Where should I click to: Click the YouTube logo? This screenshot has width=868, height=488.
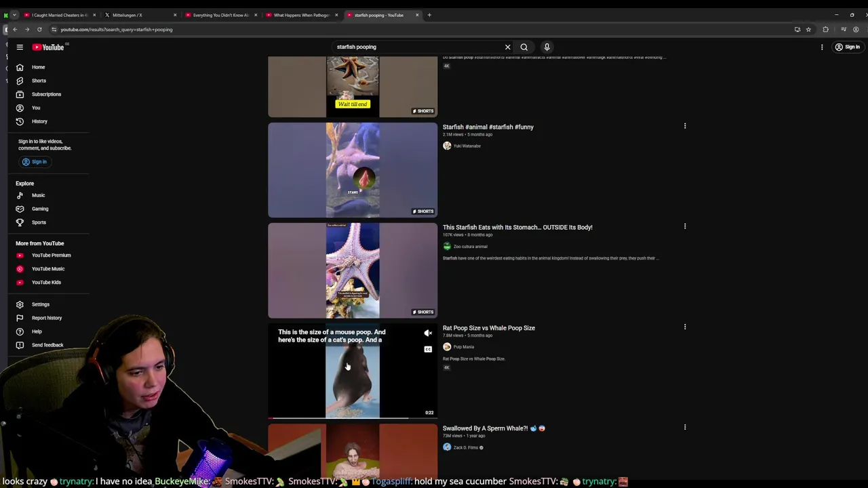pyautogui.click(x=48, y=47)
